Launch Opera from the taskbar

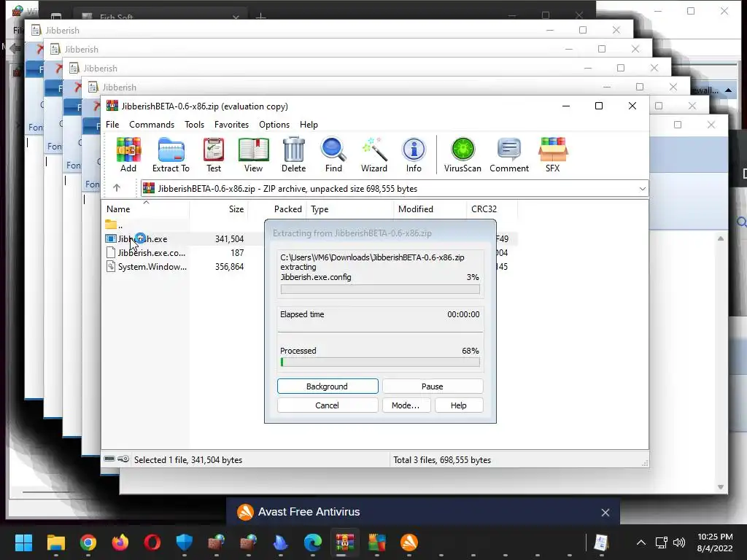152,542
